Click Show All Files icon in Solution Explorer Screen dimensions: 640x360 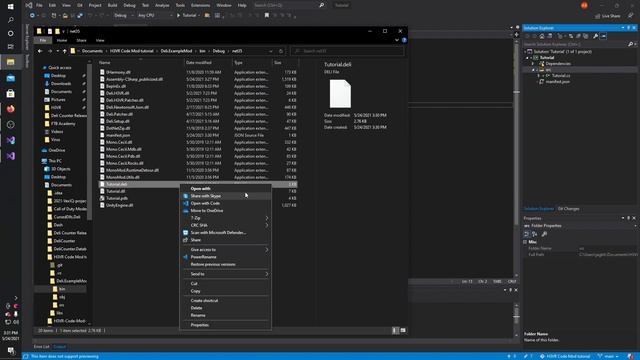585,36
